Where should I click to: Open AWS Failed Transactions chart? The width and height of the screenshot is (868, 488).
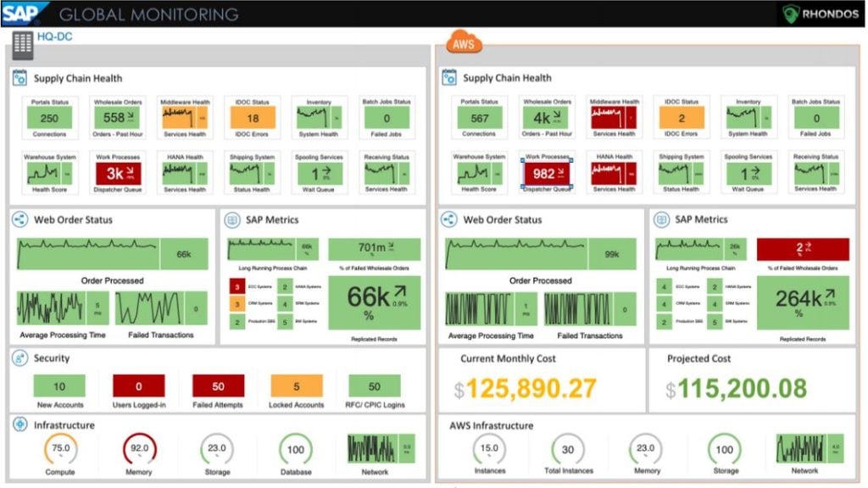coord(590,308)
